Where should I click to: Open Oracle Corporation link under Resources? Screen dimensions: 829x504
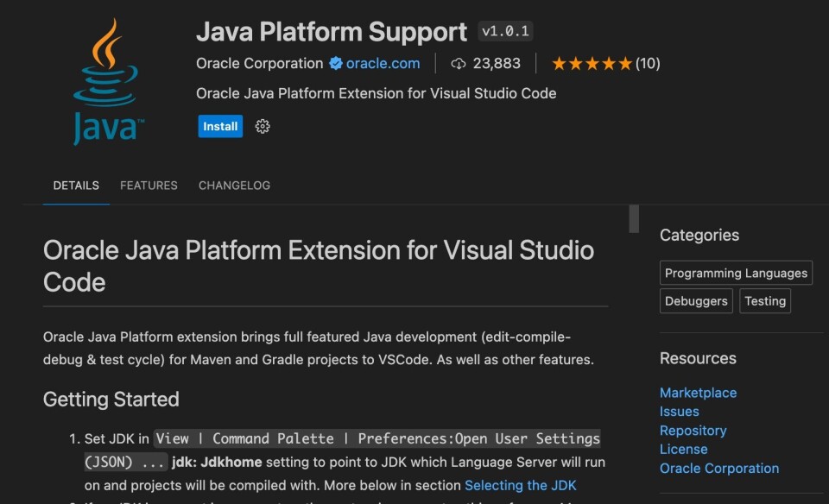pos(719,468)
